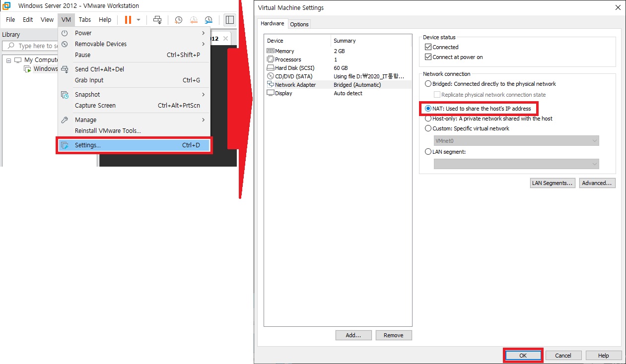Viewport: 626px width, 364px height.
Task: Expand the Snapshot submenu arrow
Action: [x=204, y=95]
